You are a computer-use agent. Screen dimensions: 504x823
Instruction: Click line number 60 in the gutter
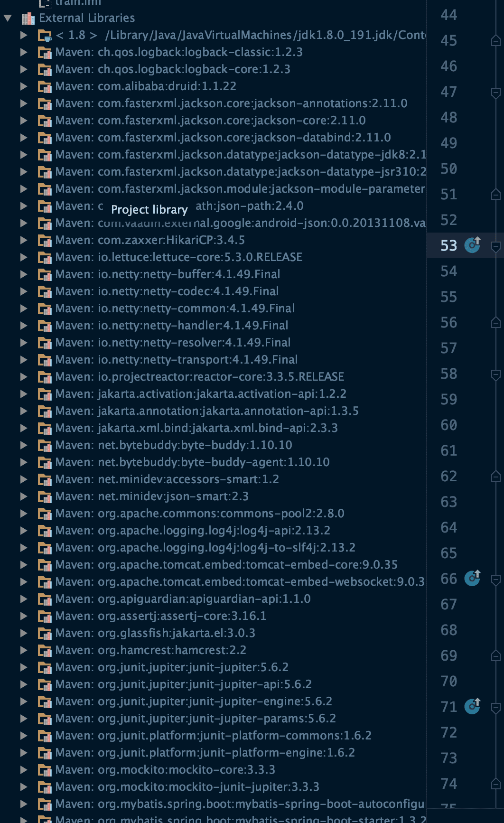pyautogui.click(x=448, y=425)
